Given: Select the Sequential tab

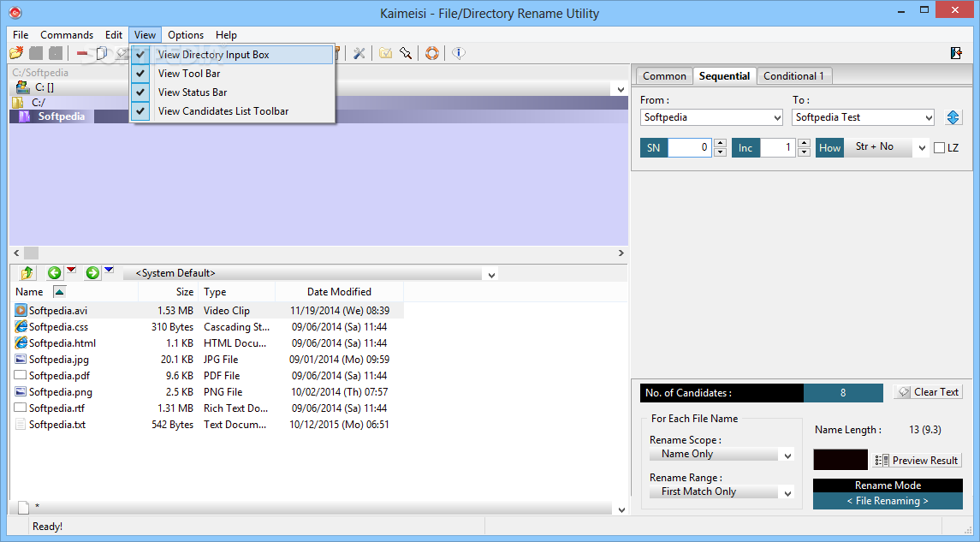Looking at the screenshot, I should pos(724,75).
